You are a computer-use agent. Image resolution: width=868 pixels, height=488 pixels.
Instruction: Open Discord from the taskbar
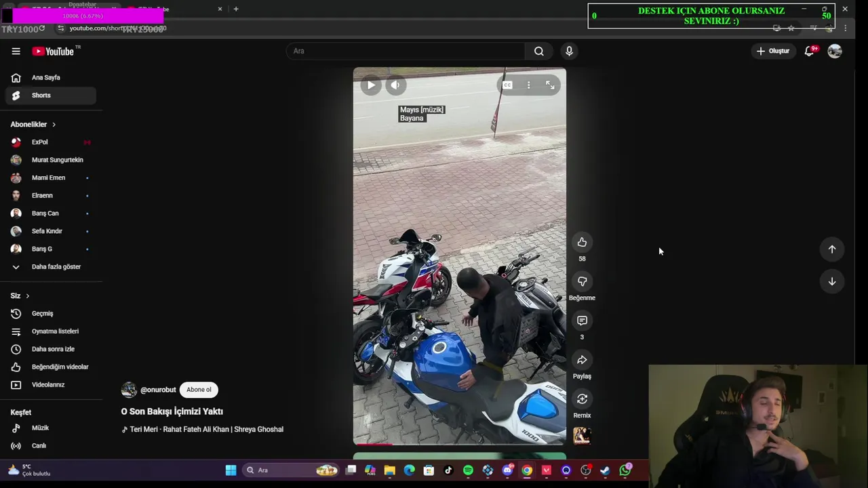507,470
